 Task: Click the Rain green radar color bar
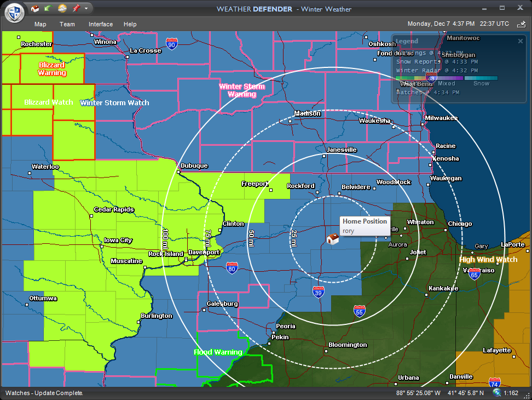pyautogui.click(x=412, y=78)
